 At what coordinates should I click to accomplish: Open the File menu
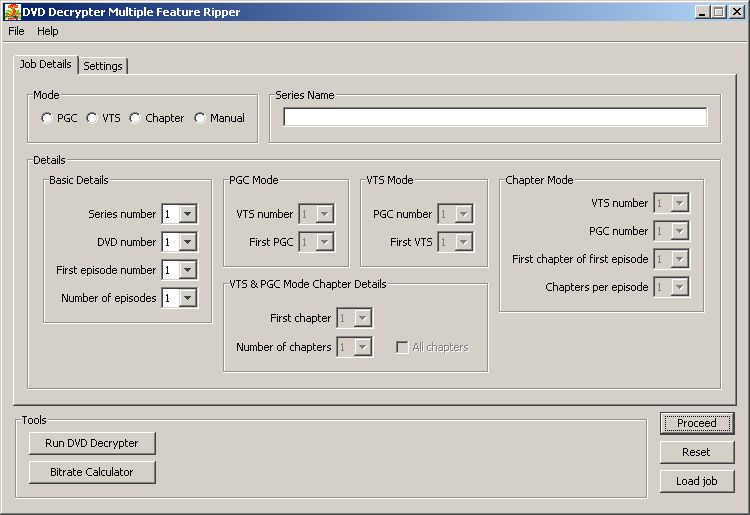[16, 31]
